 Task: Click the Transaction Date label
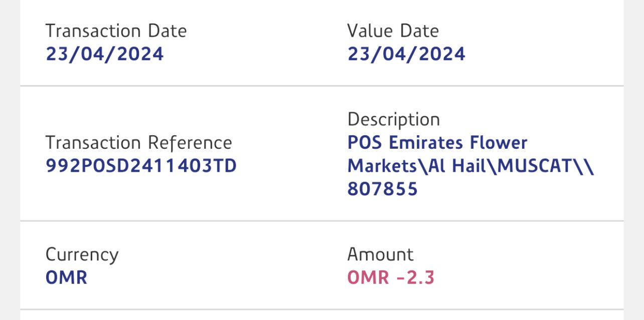point(116,31)
